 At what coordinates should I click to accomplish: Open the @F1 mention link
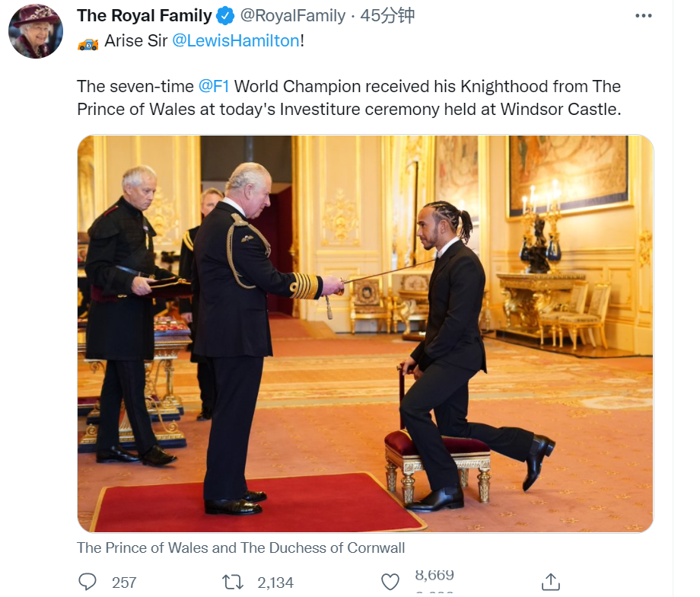pos(214,86)
